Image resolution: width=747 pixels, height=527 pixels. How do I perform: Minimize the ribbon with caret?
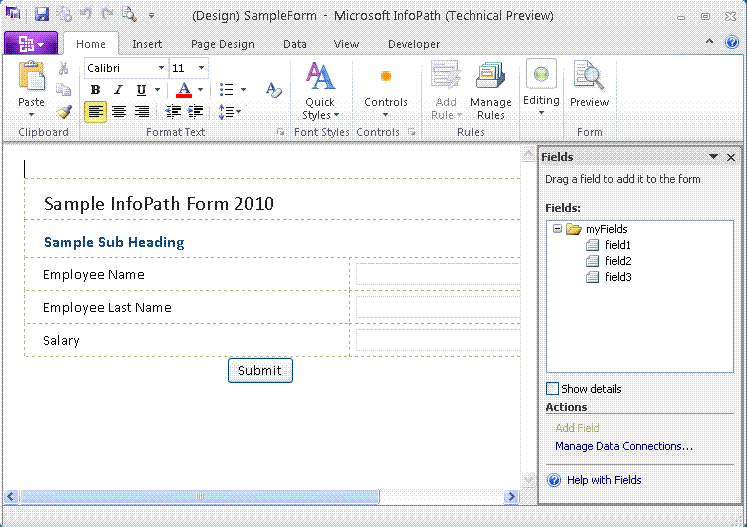(x=709, y=42)
